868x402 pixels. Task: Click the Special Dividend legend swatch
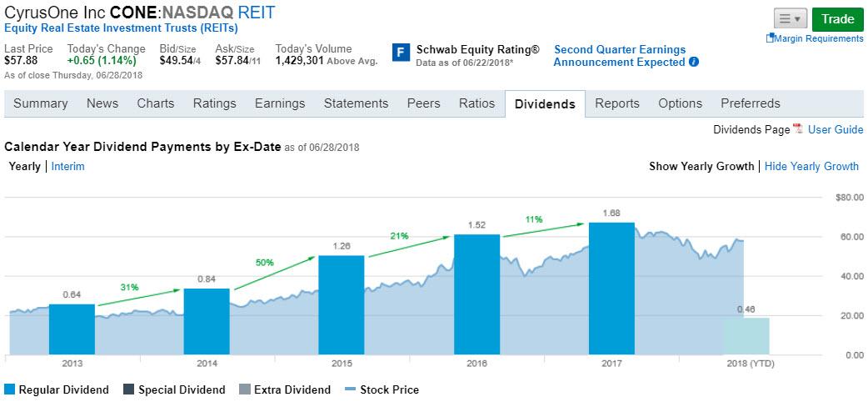coord(129,389)
